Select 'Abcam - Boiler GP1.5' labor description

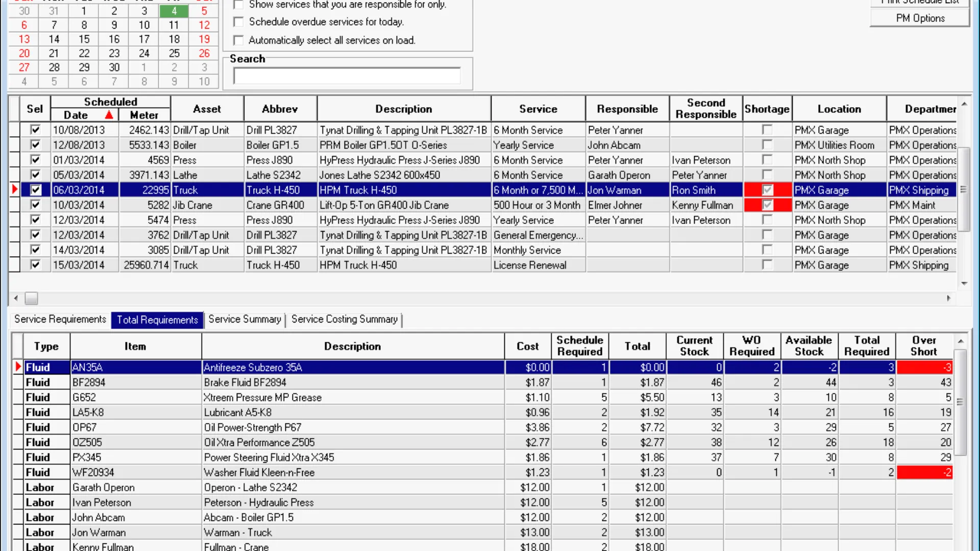click(x=353, y=517)
